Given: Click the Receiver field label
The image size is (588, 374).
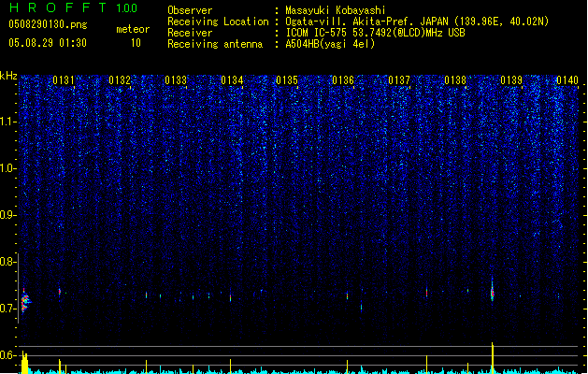Looking at the screenshot, I should (190, 33).
